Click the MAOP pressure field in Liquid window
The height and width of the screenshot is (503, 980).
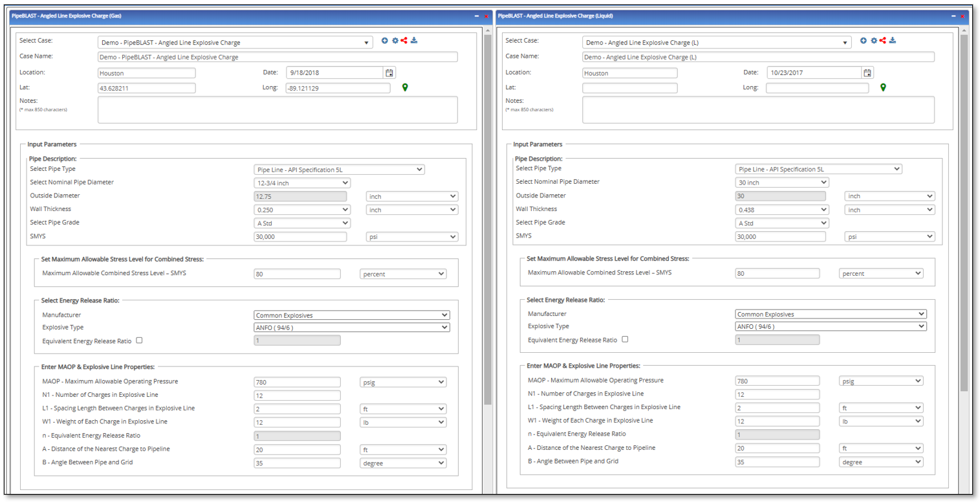point(776,381)
